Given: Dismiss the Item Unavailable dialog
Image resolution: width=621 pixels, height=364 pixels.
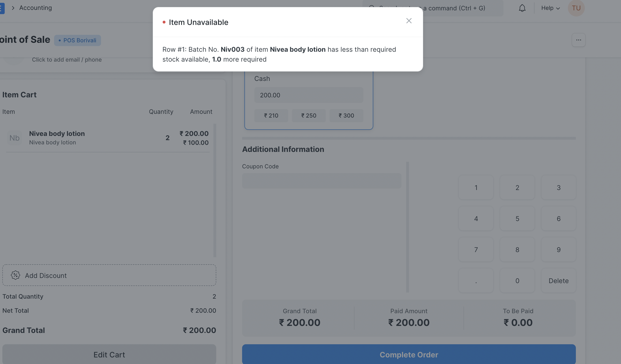Looking at the screenshot, I should coord(409,21).
